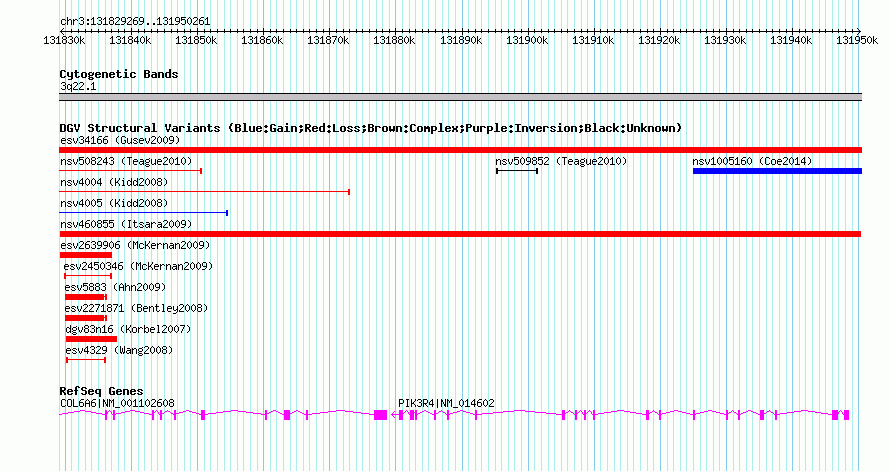Viewport: 890px width, 471px height.
Task: Select the gray 3q22.1 cytogenetic band bar
Action: pyautogui.click(x=460, y=97)
